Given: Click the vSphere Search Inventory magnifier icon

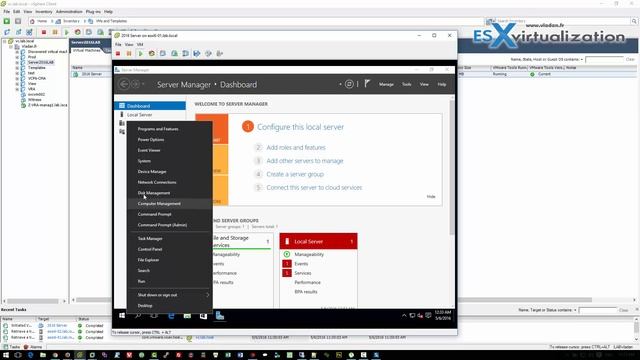Looking at the screenshot, I should [x=634, y=21].
